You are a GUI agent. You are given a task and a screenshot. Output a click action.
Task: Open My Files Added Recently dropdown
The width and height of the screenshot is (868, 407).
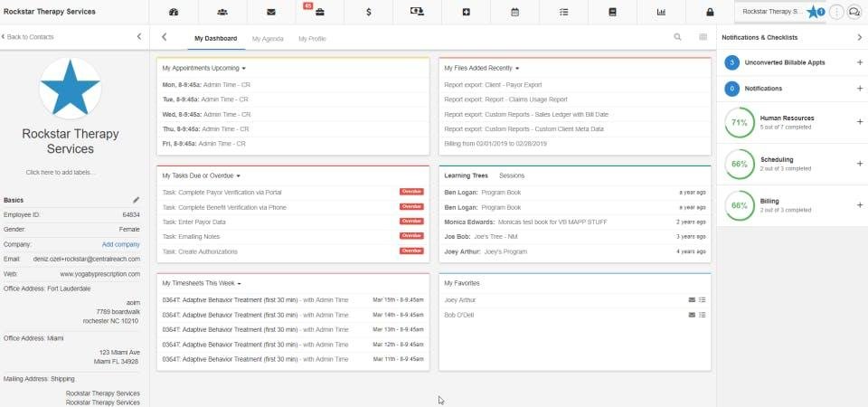pyautogui.click(x=482, y=68)
